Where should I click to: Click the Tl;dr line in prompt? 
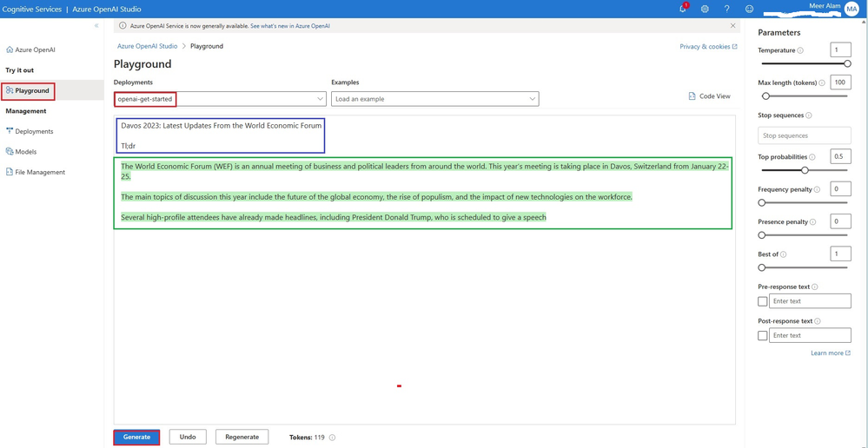[x=129, y=146]
